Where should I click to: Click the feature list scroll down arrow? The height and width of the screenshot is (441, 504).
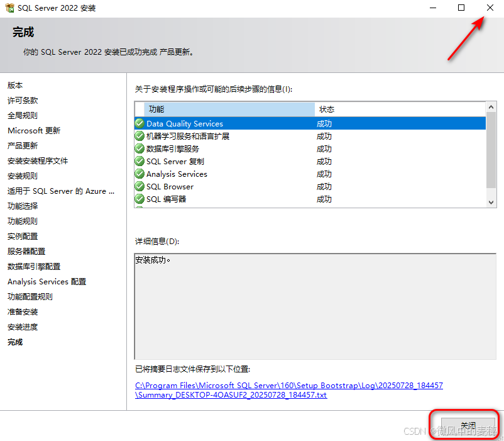click(x=491, y=202)
